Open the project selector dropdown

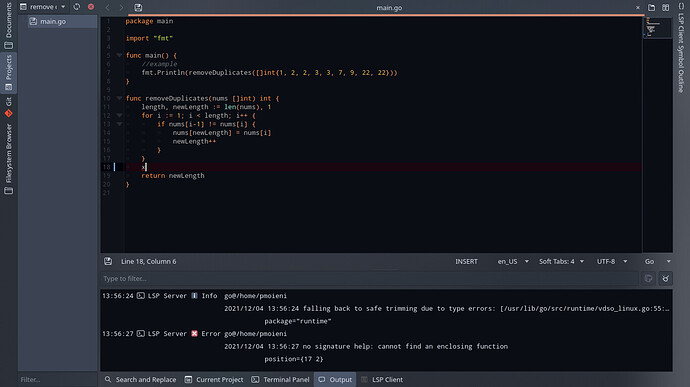click(43, 7)
